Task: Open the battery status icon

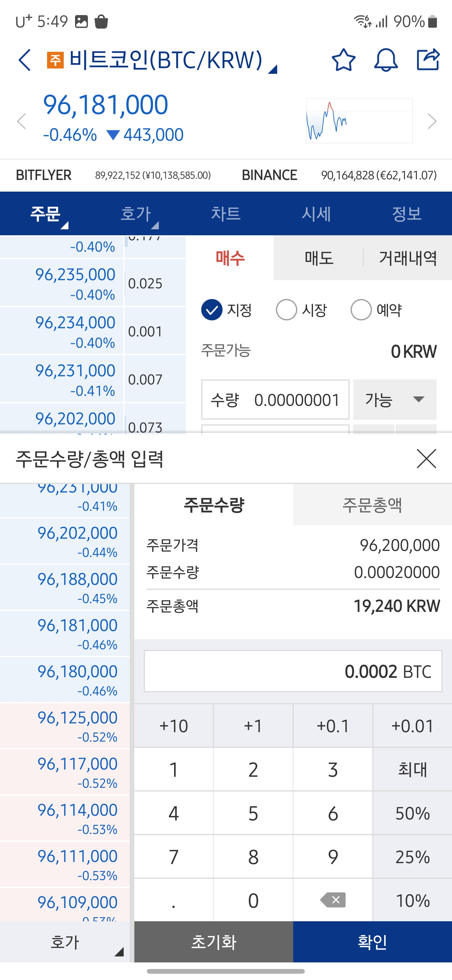Action: pos(432,21)
